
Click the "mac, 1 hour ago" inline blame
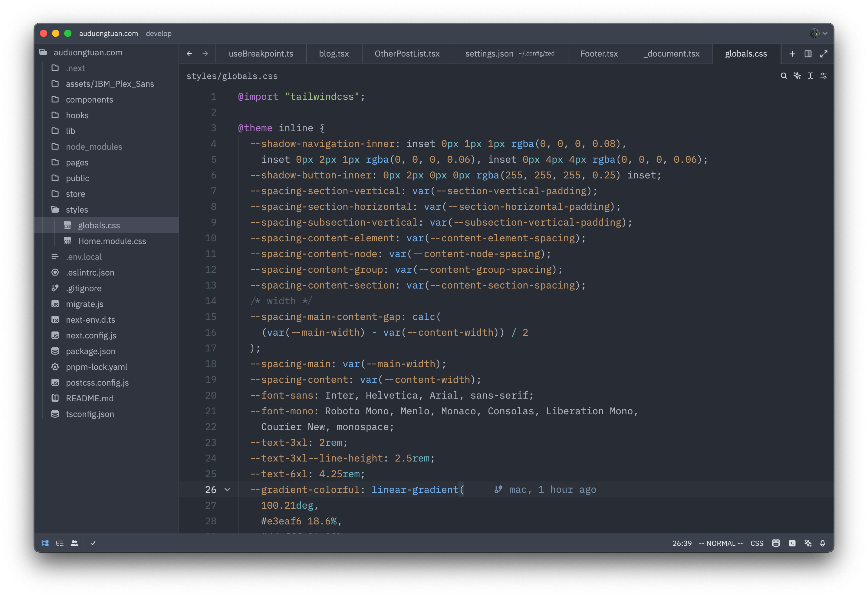click(545, 490)
